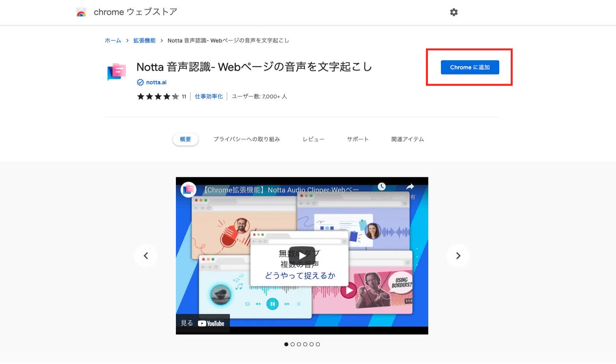Image resolution: width=616 pixels, height=364 pixels.
Task: Switch to the サポート tab
Action: click(358, 139)
